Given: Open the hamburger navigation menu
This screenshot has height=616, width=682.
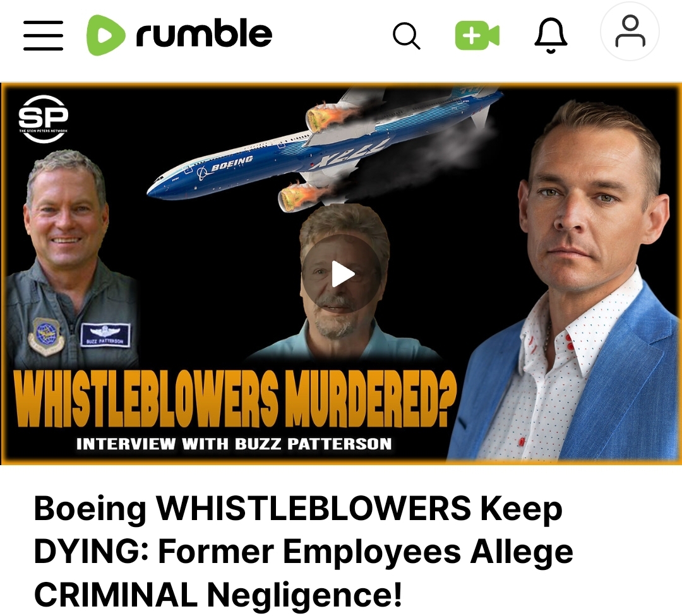Looking at the screenshot, I should (x=43, y=35).
